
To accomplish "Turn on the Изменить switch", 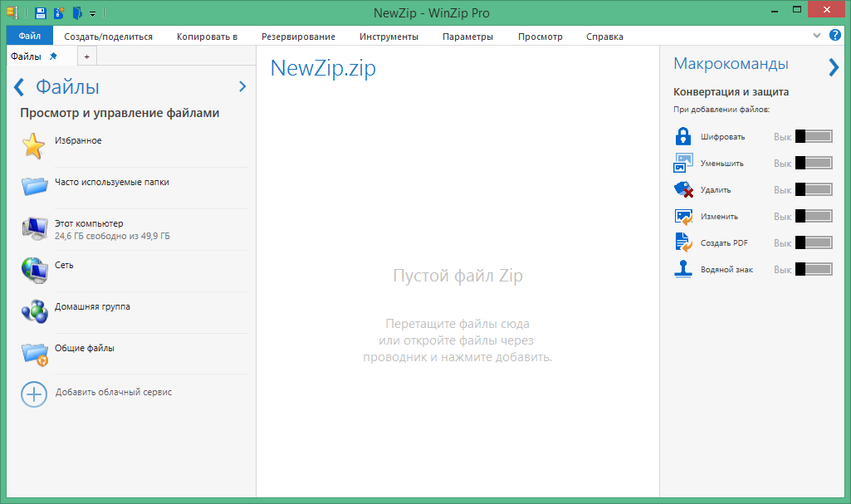I will click(x=814, y=216).
